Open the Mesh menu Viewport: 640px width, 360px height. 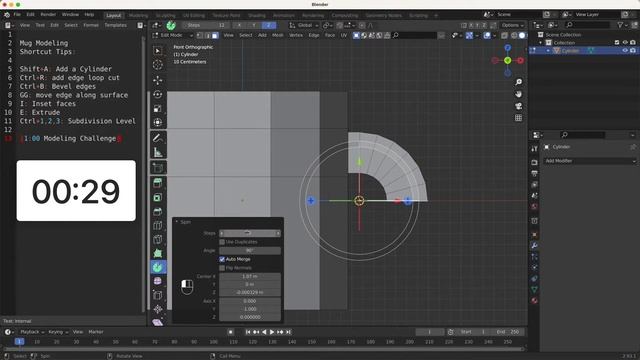pos(278,36)
